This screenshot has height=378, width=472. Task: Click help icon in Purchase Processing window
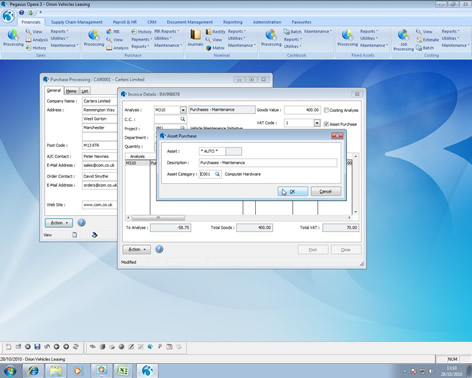(81, 222)
